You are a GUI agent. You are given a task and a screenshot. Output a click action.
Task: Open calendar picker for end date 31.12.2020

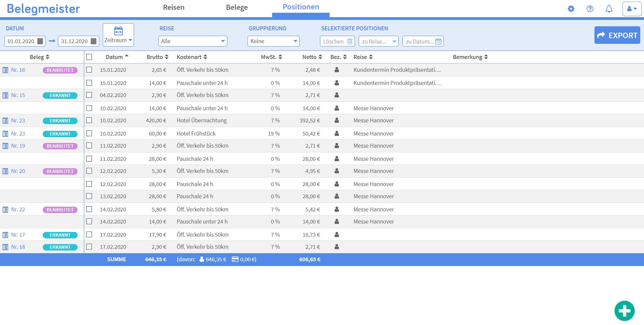coord(94,41)
